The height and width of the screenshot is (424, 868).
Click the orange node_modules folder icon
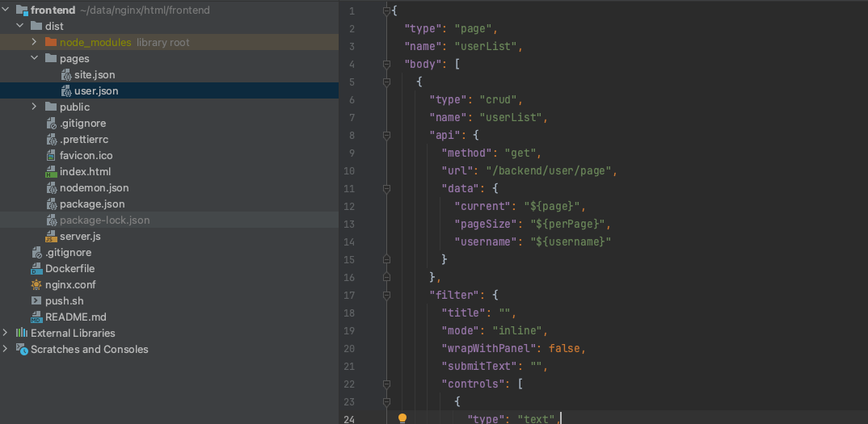(x=51, y=42)
